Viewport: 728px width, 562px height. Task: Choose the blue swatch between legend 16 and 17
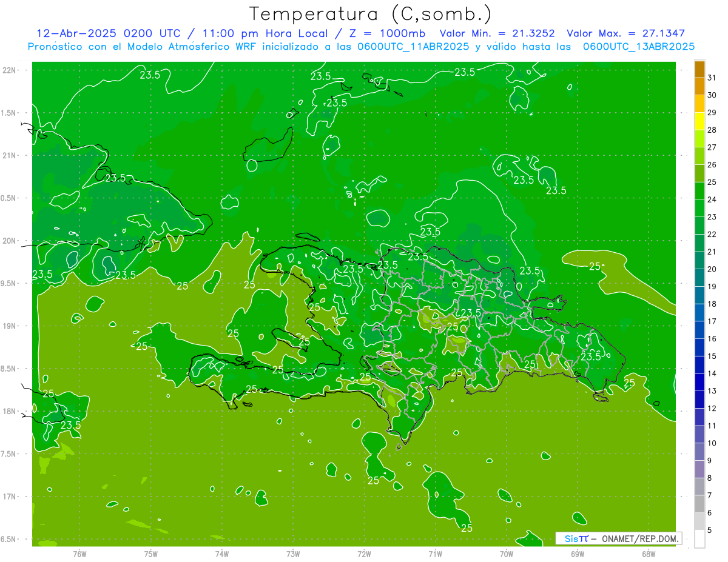click(x=699, y=330)
